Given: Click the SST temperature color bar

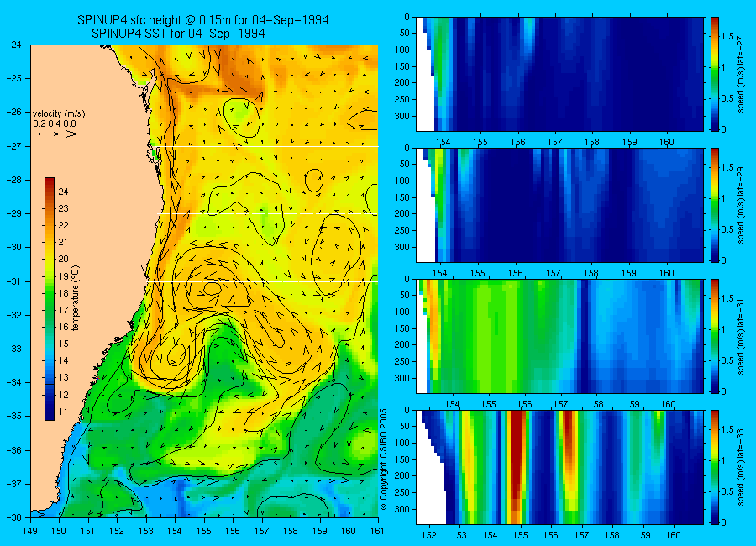Looking at the screenshot, I should 50,299.
